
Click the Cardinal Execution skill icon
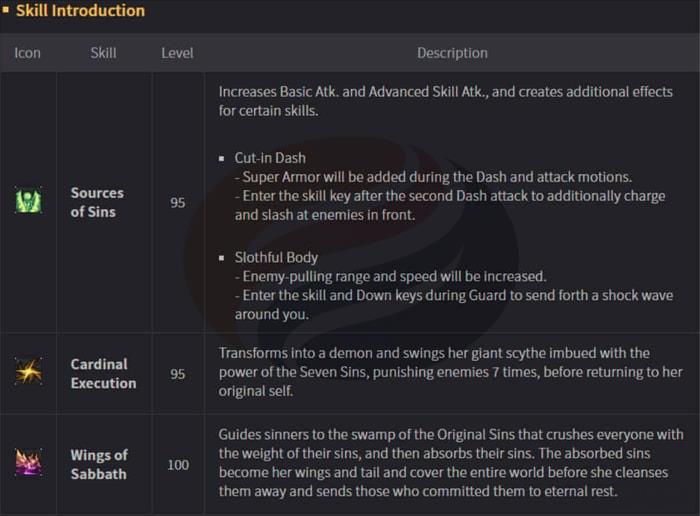28,372
